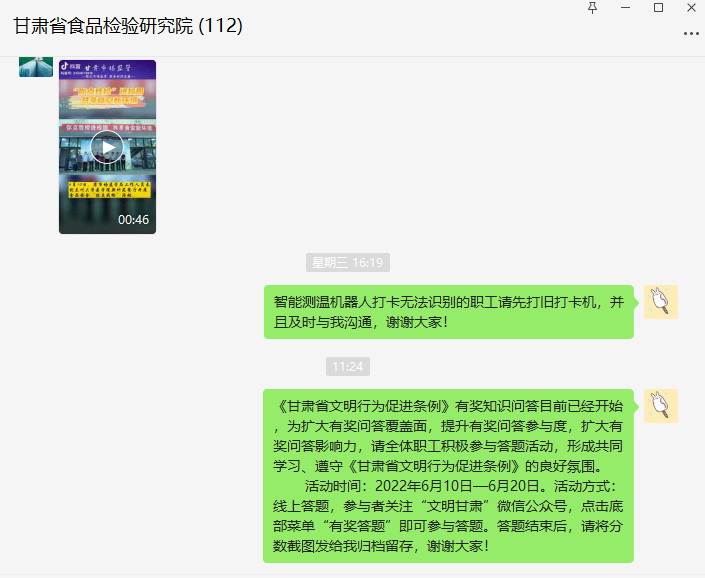The width and height of the screenshot is (705, 578).
Task: Click the rabbit avatar next to the 智能测温机器人 message
Action: pyautogui.click(x=660, y=302)
